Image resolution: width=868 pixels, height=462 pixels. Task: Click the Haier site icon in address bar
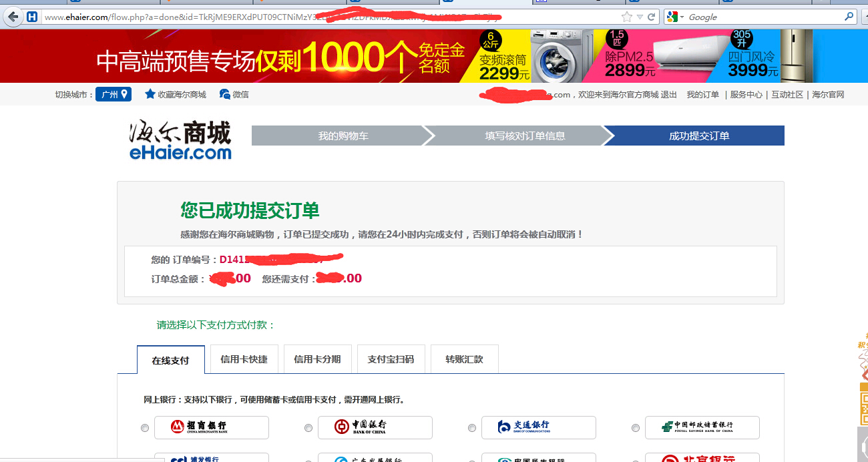(31, 17)
